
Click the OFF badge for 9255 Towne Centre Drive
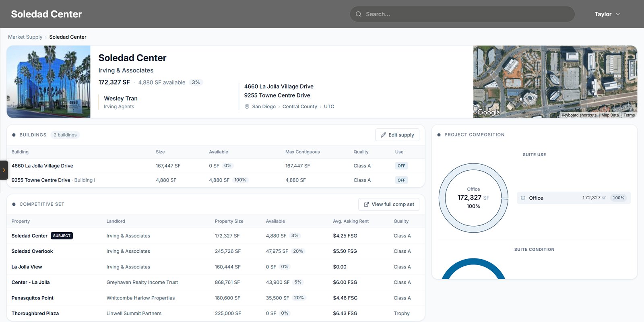pos(401,180)
